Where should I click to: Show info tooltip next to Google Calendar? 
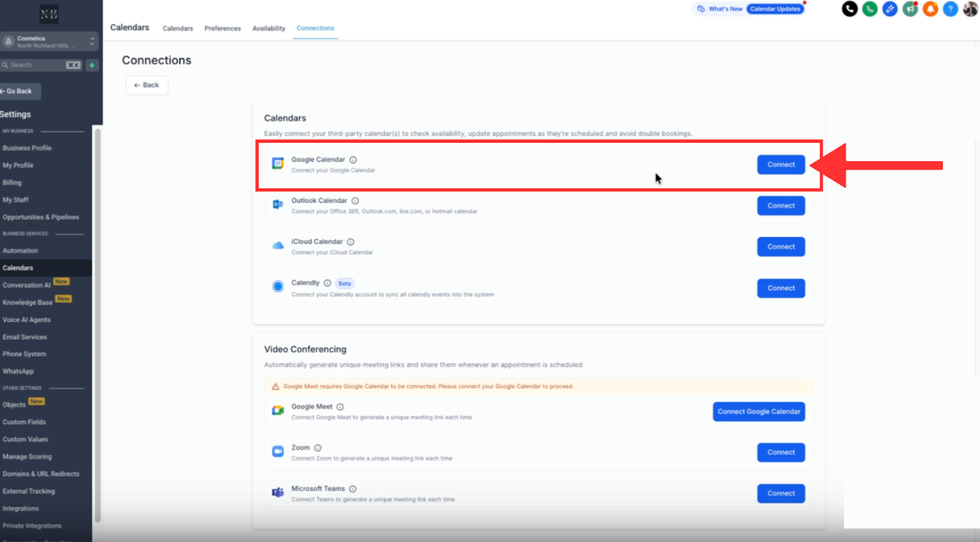(353, 160)
